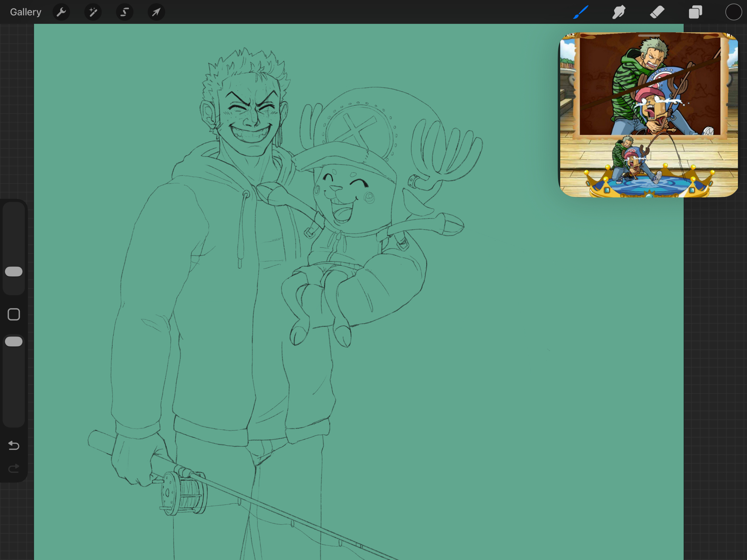Image resolution: width=747 pixels, height=560 pixels.
Task: Select the Transform arrow tool
Action: pos(156,12)
